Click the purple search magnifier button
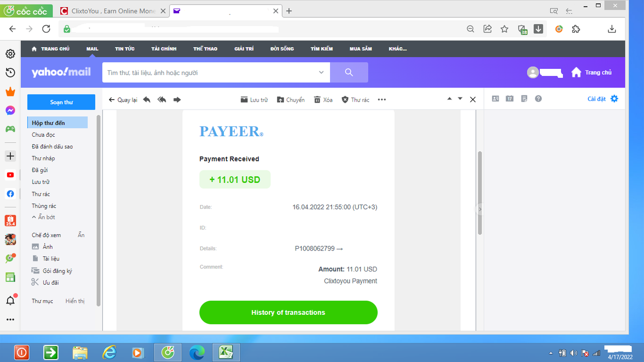 click(349, 72)
